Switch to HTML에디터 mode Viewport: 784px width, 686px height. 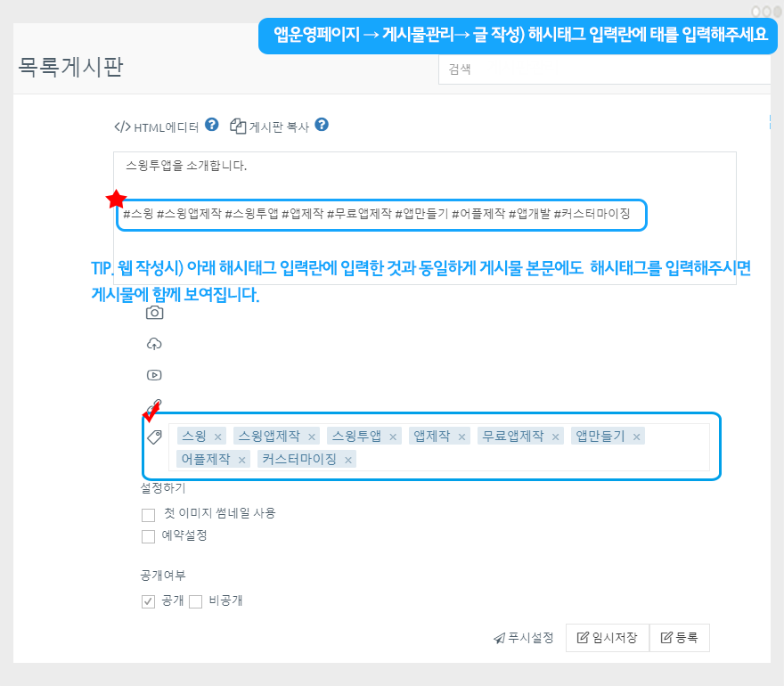tap(157, 127)
